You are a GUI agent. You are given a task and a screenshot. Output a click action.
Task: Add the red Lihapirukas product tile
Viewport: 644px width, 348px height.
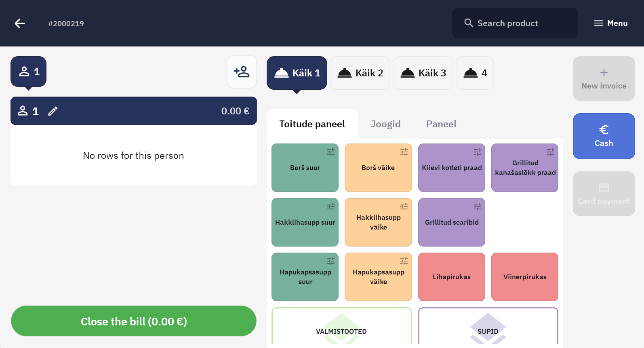point(451,277)
